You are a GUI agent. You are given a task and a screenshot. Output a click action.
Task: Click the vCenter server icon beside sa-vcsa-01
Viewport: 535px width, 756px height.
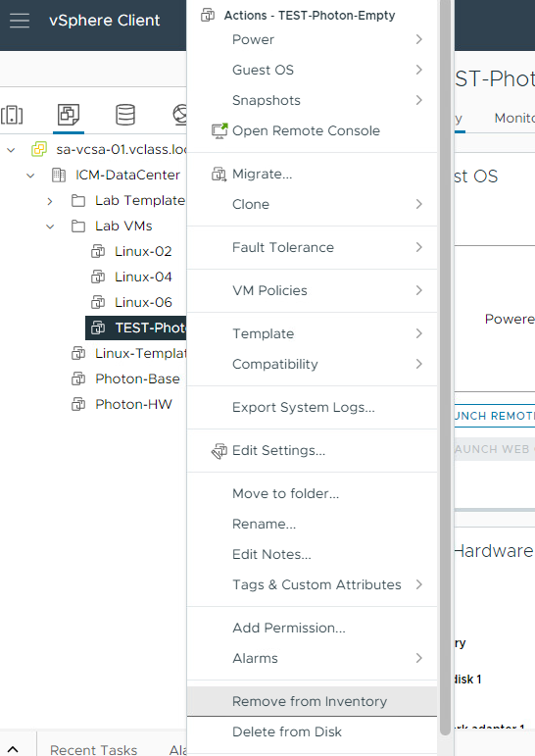point(39,149)
